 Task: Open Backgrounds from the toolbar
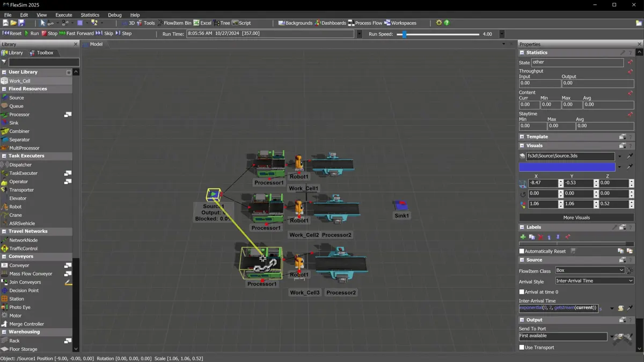coord(295,23)
